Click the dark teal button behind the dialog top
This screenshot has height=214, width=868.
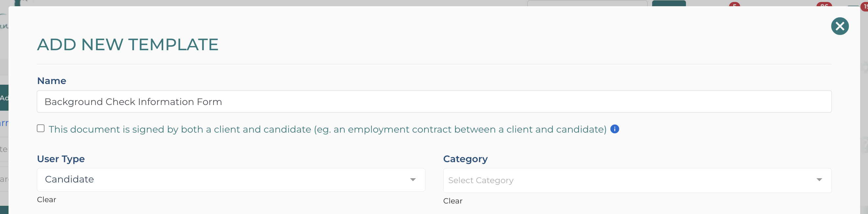(x=669, y=3)
